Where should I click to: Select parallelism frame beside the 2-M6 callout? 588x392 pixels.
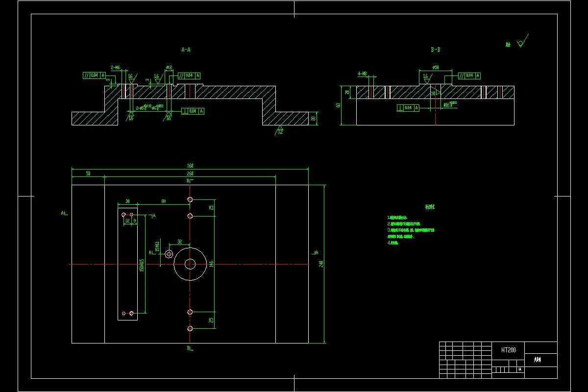[x=94, y=75]
